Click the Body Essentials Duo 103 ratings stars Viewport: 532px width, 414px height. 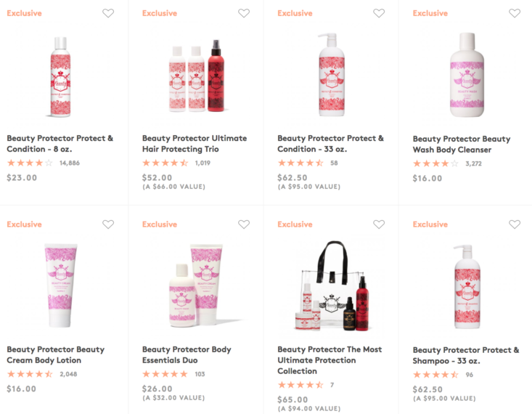(165, 374)
